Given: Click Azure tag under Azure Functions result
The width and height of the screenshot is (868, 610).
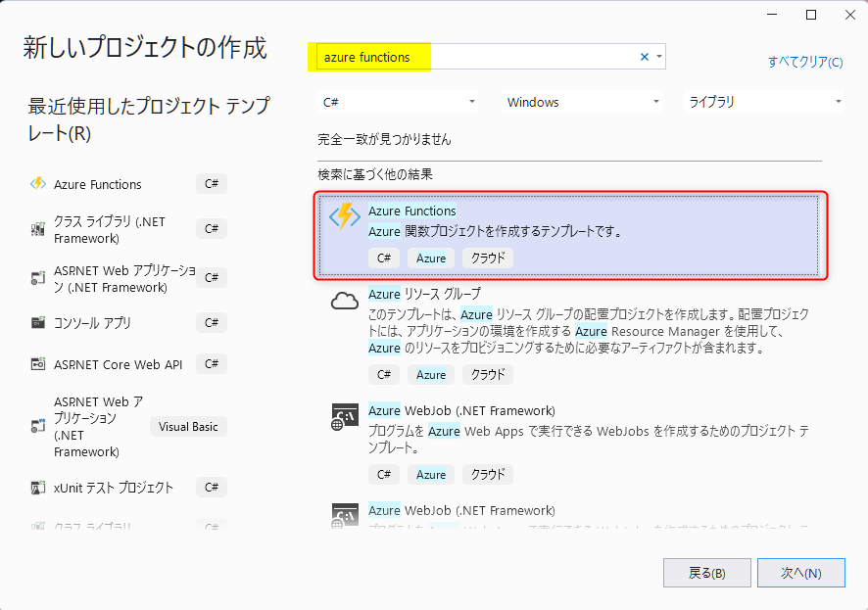Looking at the screenshot, I should tap(431, 258).
